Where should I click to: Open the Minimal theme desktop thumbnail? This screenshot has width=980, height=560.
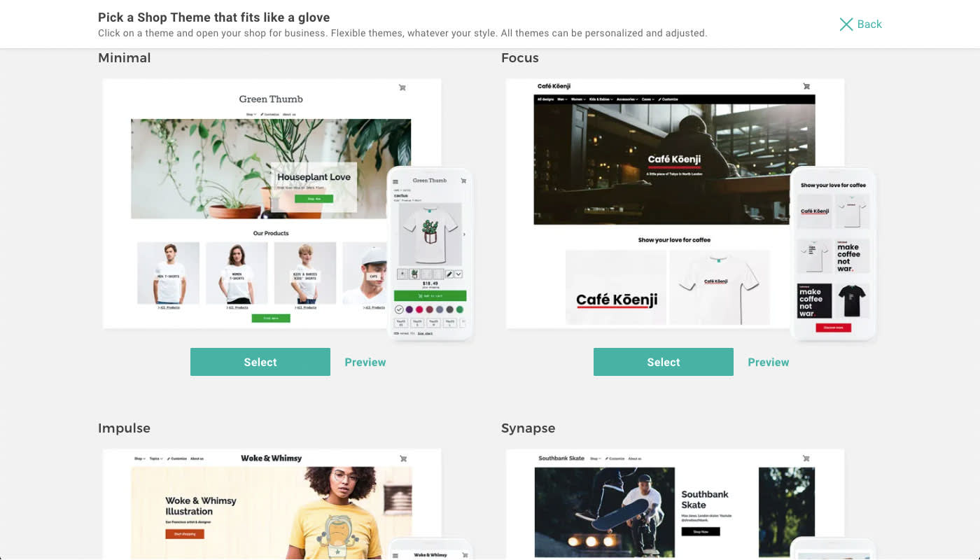[x=272, y=203]
